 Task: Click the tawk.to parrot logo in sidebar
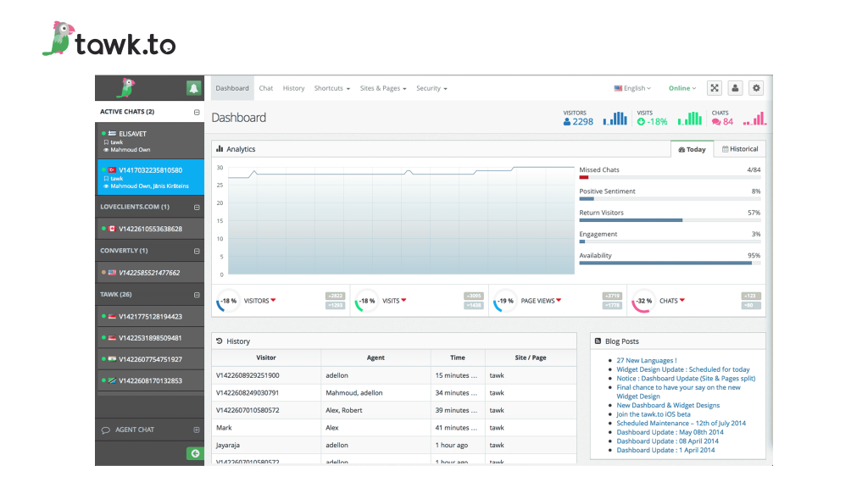click(x=125, y=87)
